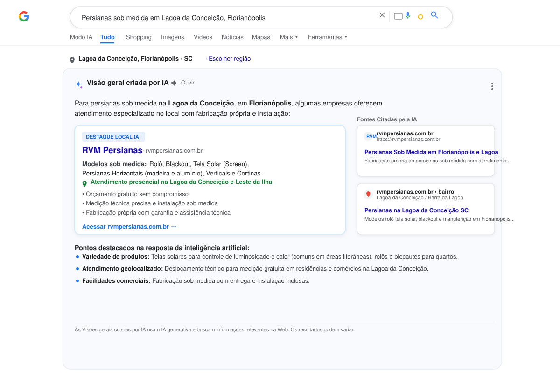Click the RVM favicon in first source card
This screenshot has width=560, height=392.
(371, 136)
